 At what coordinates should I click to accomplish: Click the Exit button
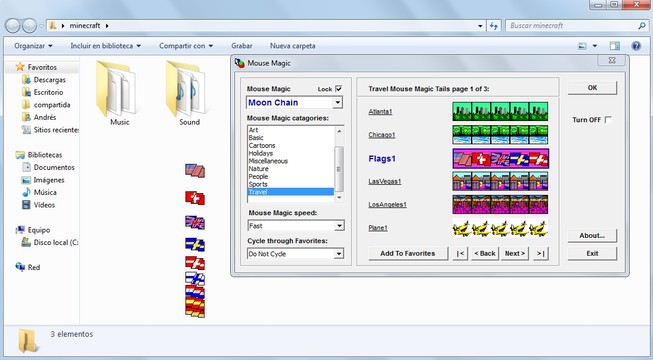coord(592,253)
